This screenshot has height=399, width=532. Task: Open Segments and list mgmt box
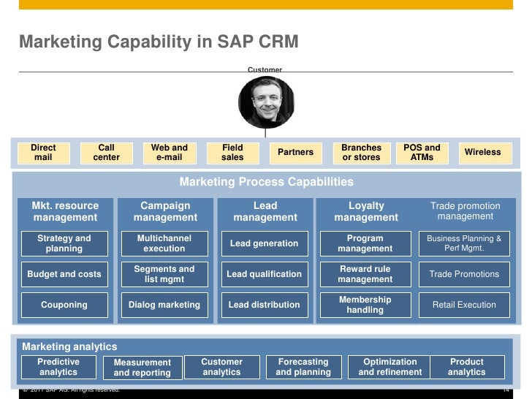tap(164, 274)
